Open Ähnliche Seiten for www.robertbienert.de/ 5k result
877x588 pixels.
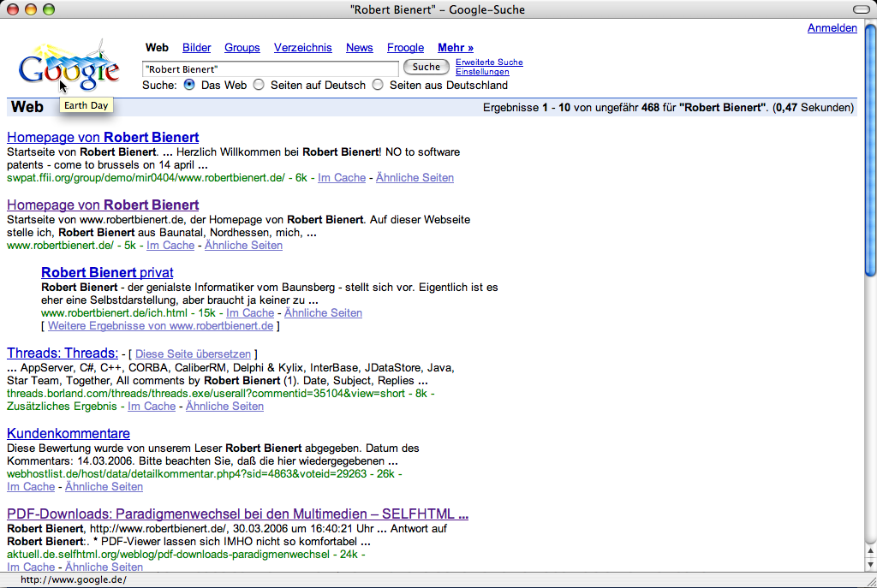pyautogui.click(x=244, y=246)
